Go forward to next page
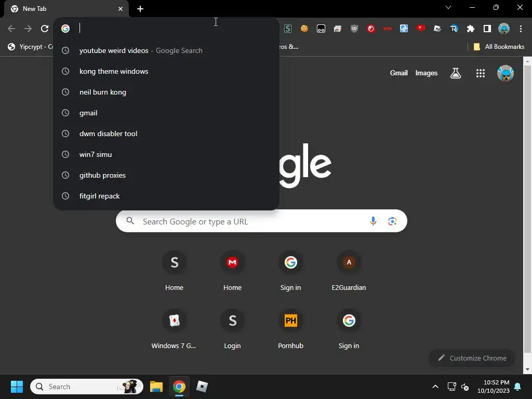532x399 pixels. [28, 29]
